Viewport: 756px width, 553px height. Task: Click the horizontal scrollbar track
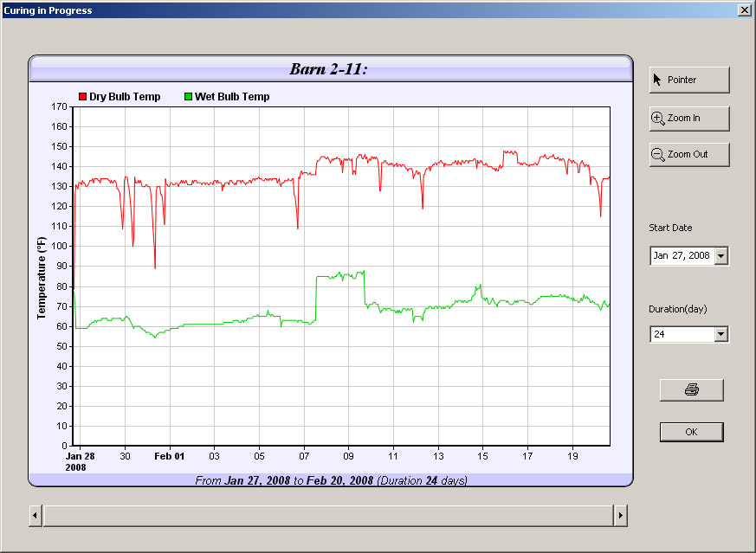(x=327, y=517)
